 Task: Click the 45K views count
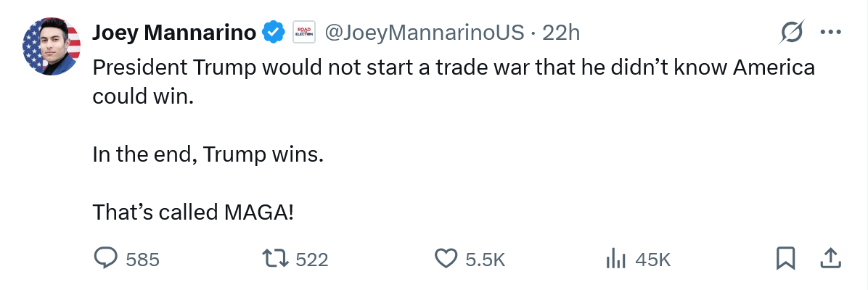point(652,260)
